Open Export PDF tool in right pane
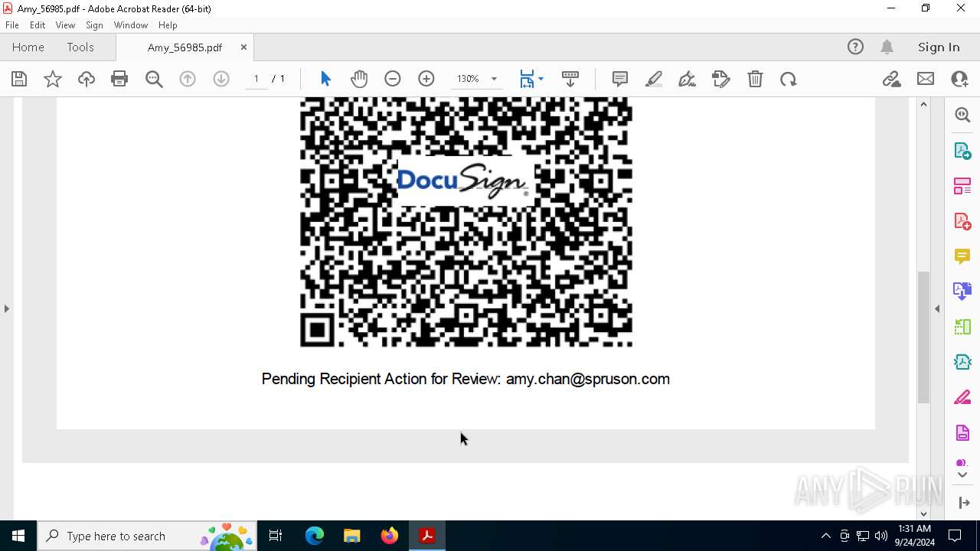This screenshot has width=980, height=551. click(962, 150)
